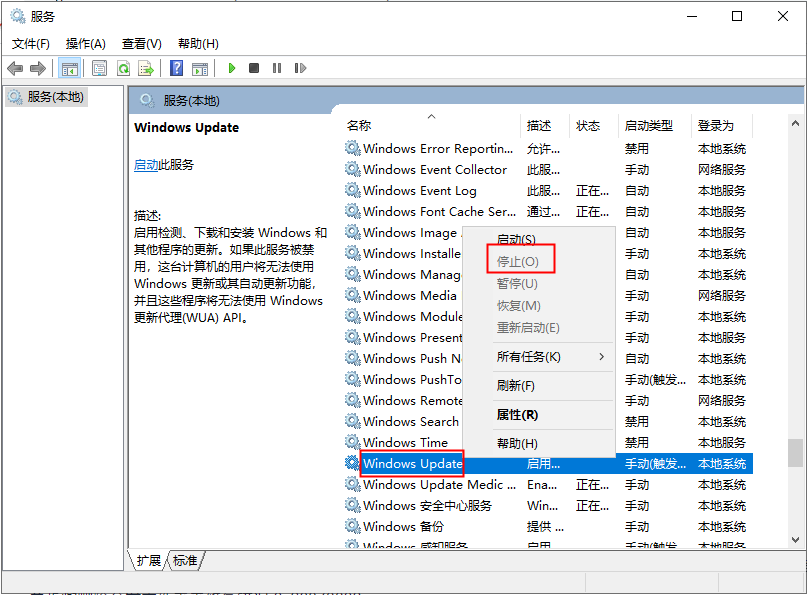
Task: Click the restart service toolbar icon
Action: tap(300, 68)
